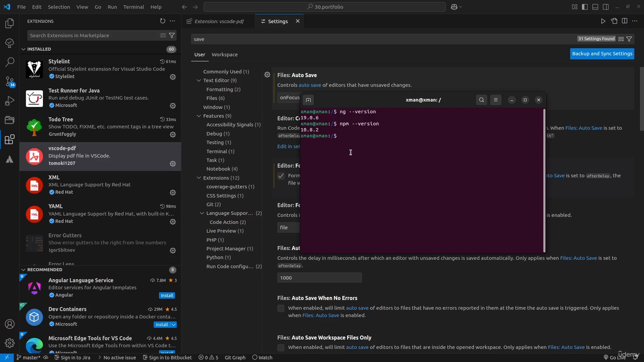Collapse Text Editor settings group

tap(199, 80)
